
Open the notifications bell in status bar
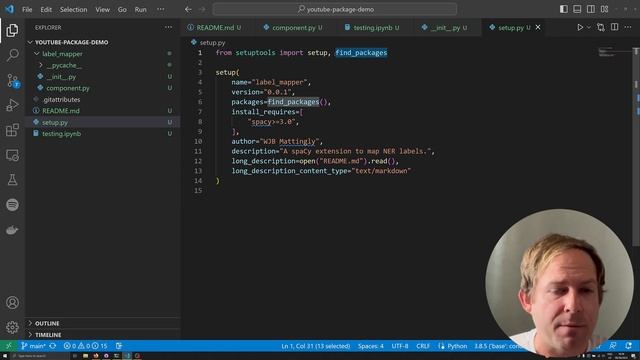click(628, 346)
